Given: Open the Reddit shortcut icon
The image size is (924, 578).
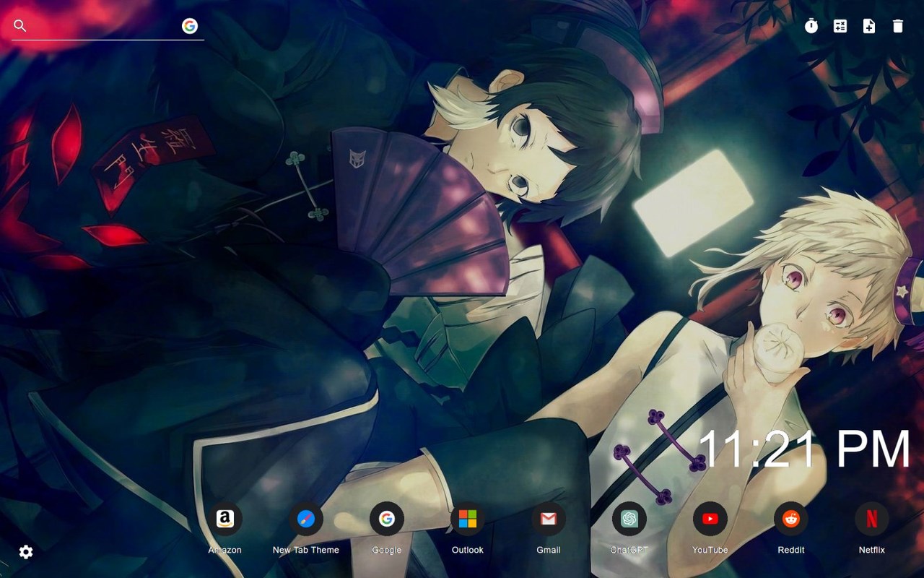Looking at the screenshot, I should 791,519.
